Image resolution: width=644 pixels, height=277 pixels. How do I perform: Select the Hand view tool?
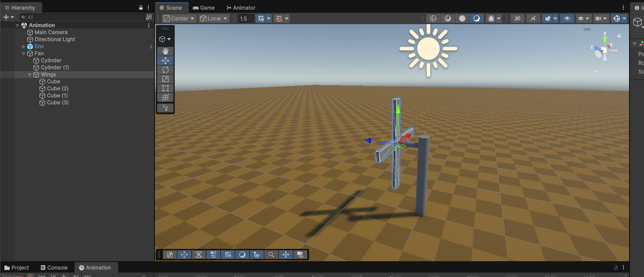(x=165, y=51)
